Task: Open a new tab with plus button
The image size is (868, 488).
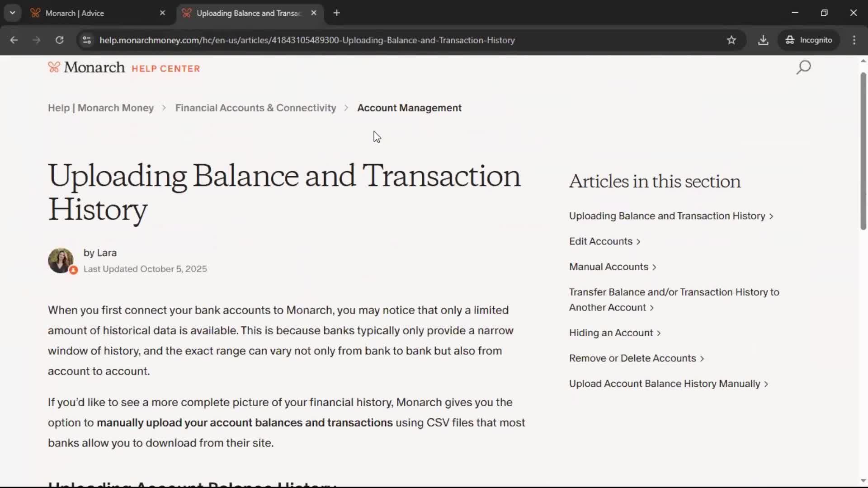Action: 336,13
